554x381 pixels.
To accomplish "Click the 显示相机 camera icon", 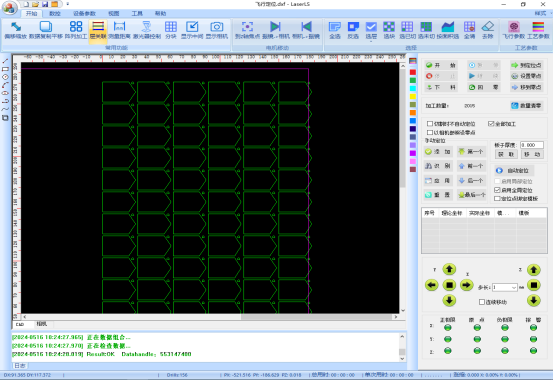I will (x=217, y=30).
